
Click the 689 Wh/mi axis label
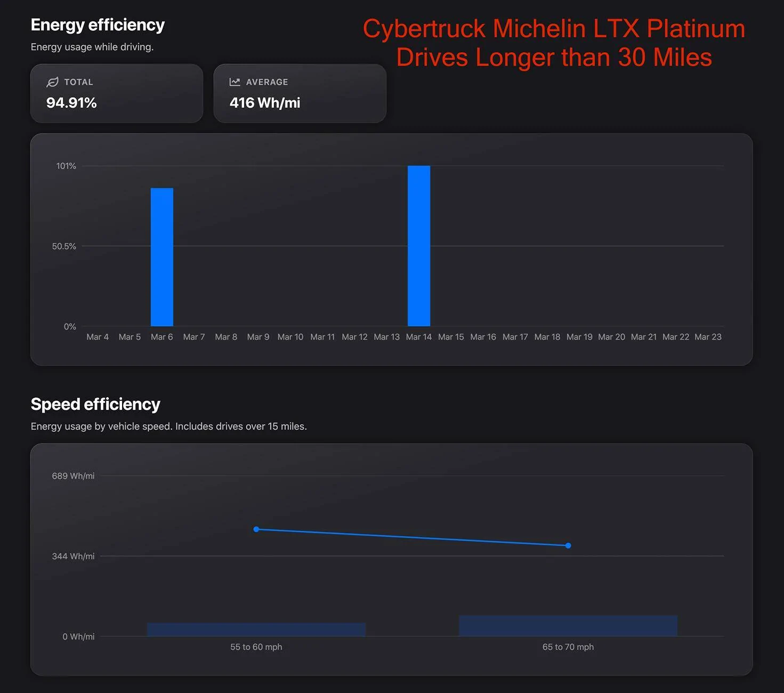coord(73,476)
